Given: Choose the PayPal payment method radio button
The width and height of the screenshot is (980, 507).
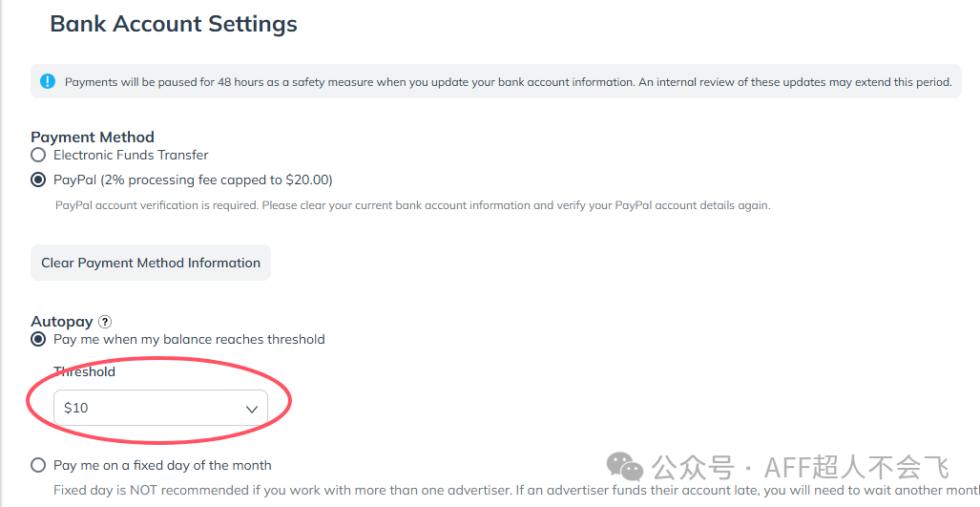Looking at the screenshot, I should point(38,180).
